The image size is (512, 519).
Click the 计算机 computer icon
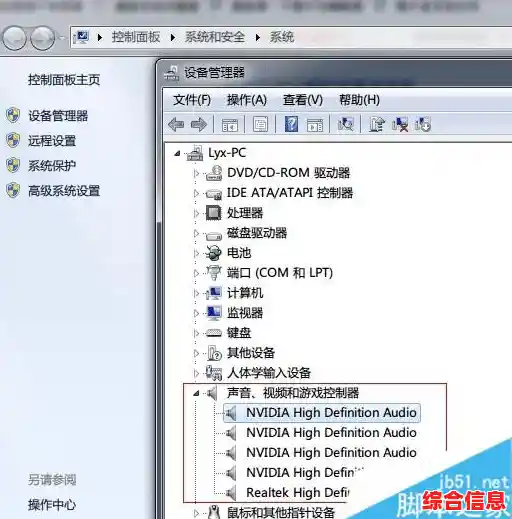click(x=213, y=293)
